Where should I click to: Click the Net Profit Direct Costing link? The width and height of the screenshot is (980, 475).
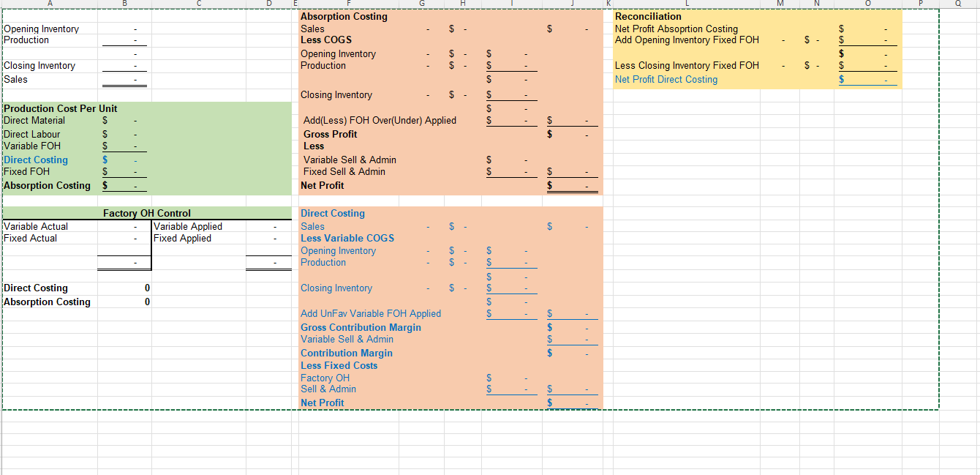[666, 79]
